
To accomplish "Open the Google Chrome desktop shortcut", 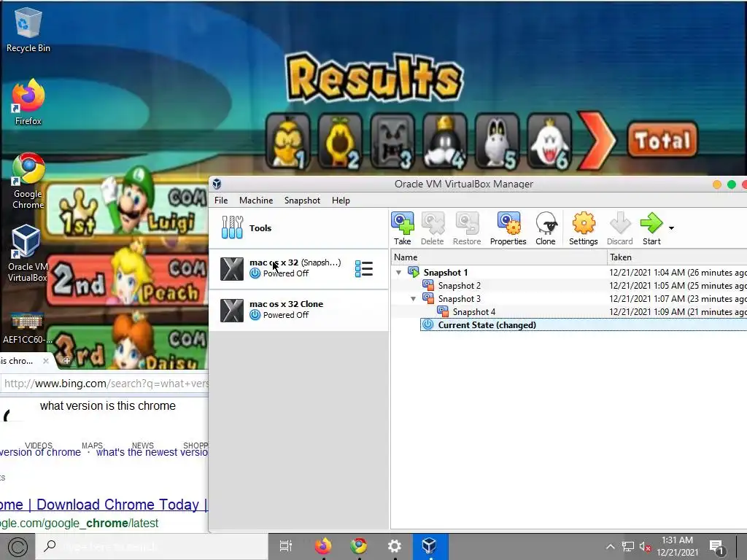I will coord(28,181).
